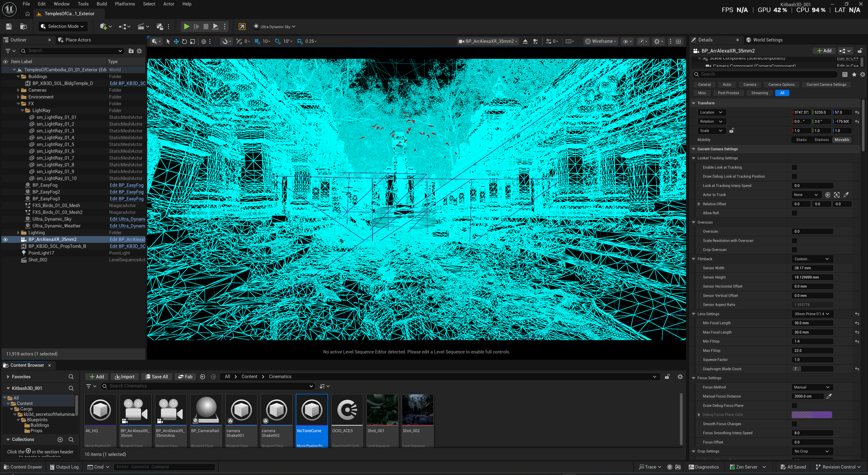Screen dimensions: 868x475
Task: Collapse the LightRay folder in Outliner
Action: (x=23, y=110)
